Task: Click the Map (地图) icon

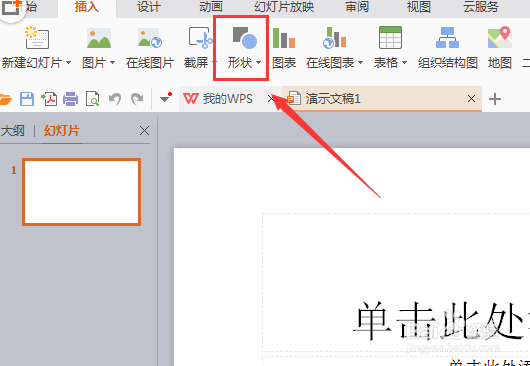Action: 500,37
